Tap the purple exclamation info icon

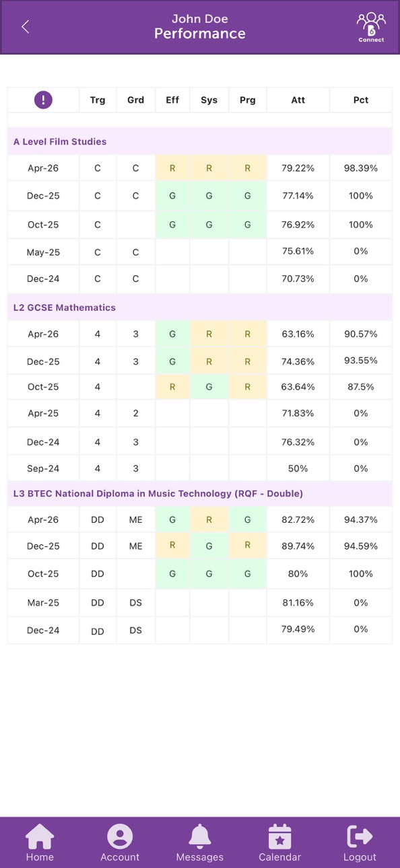point(43,100)
